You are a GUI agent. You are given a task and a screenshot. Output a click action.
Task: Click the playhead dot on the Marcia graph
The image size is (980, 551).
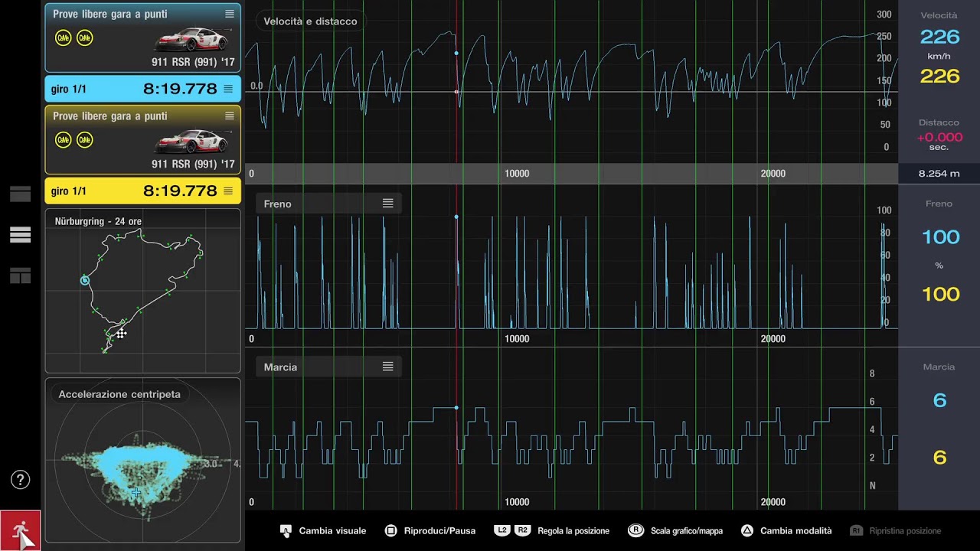[456, 407]
